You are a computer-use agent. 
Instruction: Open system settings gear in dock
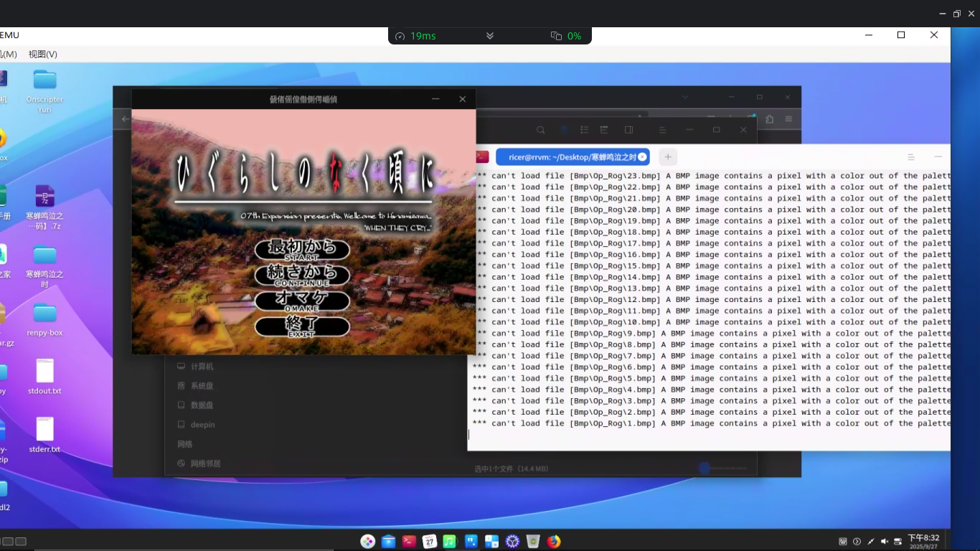(512, 542)
